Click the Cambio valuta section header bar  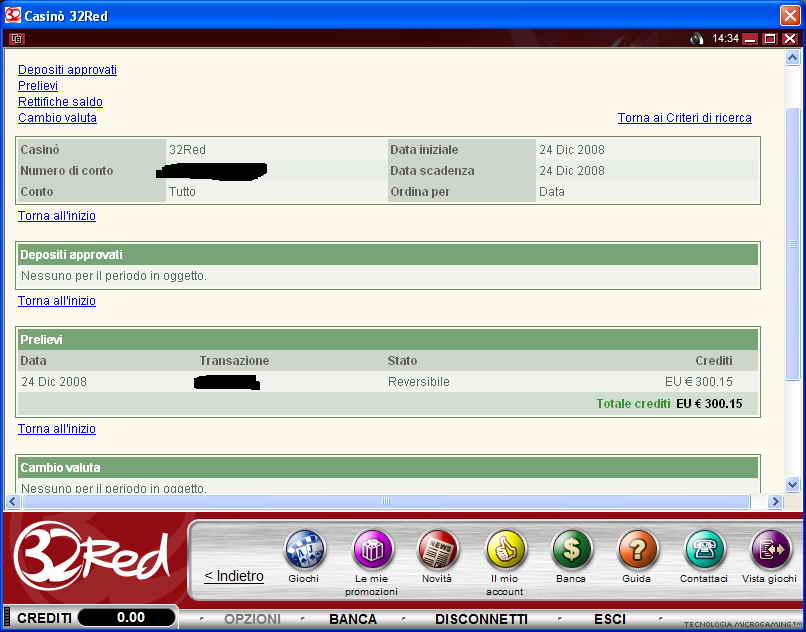[388, 468]
